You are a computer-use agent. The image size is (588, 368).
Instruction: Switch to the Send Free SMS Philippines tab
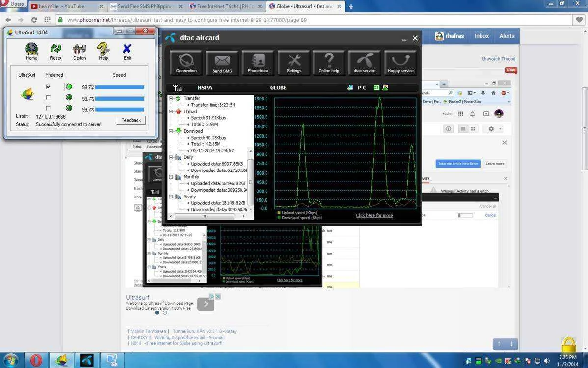[146, 6]
